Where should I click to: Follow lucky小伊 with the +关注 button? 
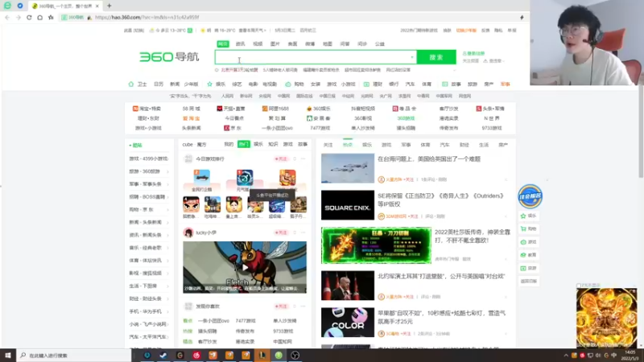(281, 232)
